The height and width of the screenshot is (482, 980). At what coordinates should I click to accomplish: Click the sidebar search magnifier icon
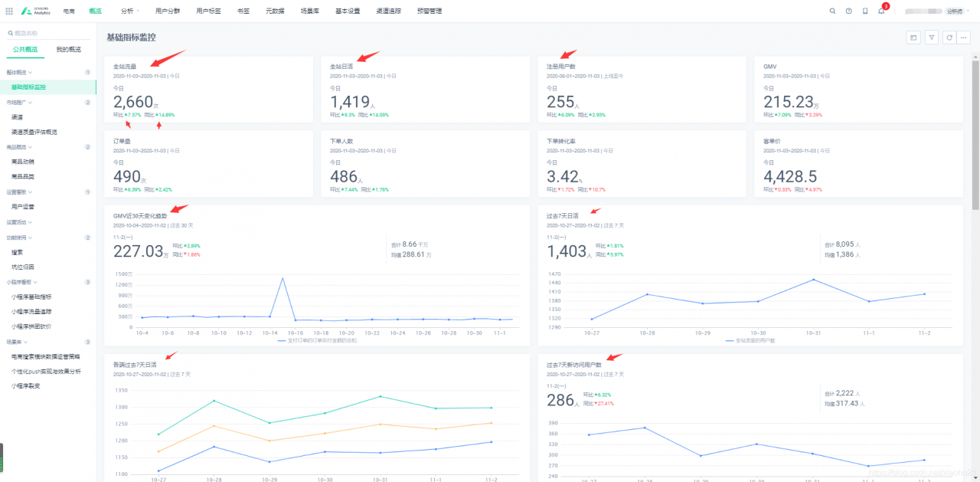click(10, 33)
